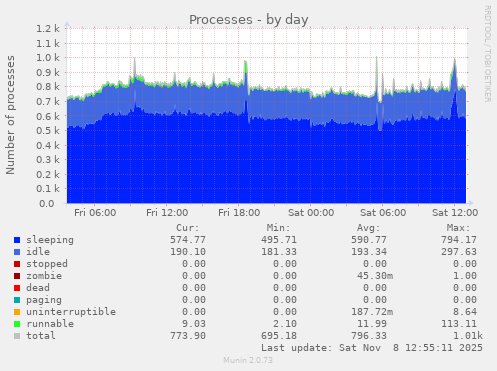Click idle current value 190.10
This screenshot has height=371, width=497.
click(188, 252)
